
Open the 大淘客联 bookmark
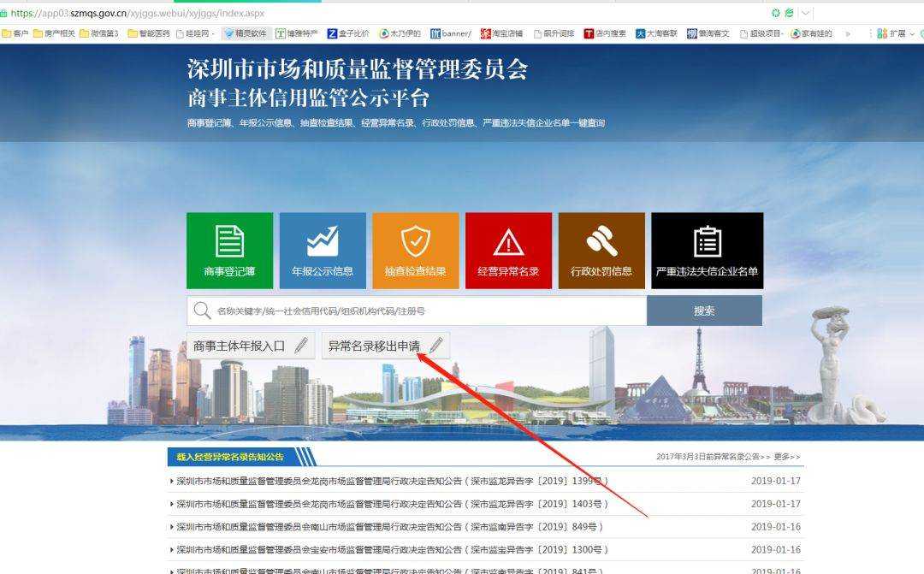tap(656, 33)
